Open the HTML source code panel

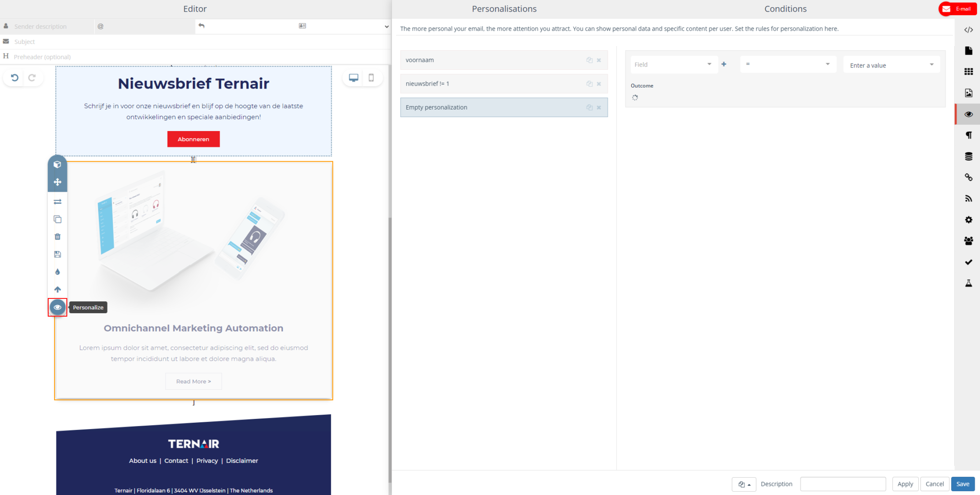[969, 30]
